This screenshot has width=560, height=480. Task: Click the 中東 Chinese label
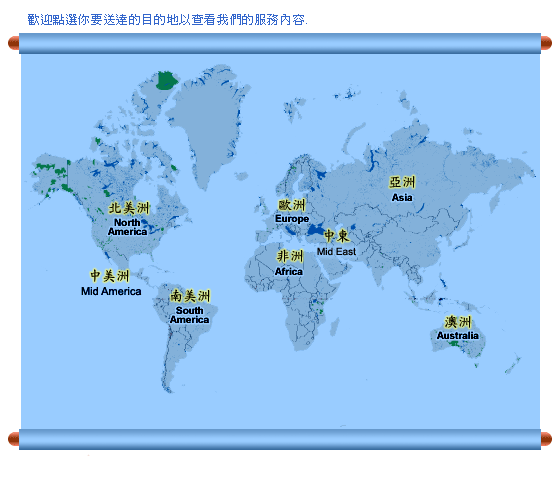pyautogui.click(x=337, y=236)
